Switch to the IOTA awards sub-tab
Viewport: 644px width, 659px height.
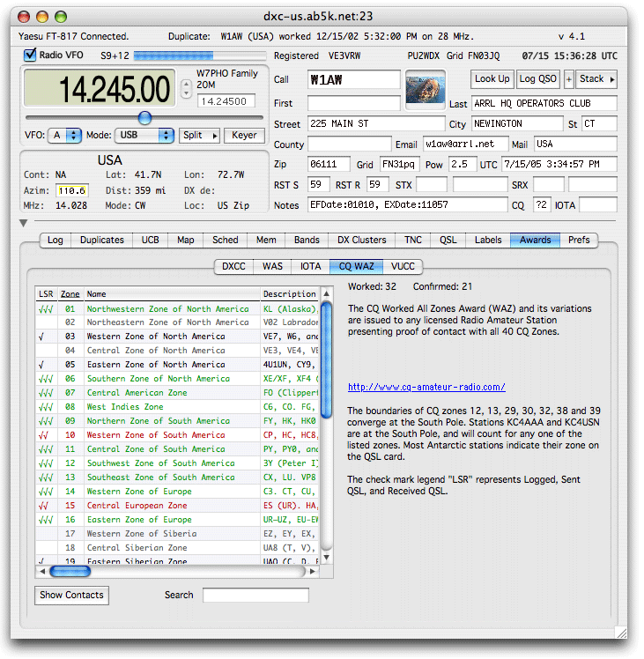pos(310,265)
